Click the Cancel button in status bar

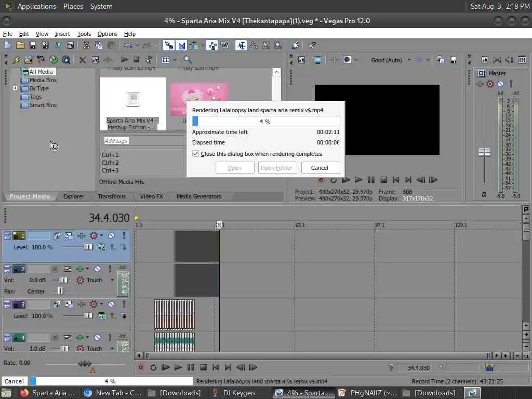[14, 381]
